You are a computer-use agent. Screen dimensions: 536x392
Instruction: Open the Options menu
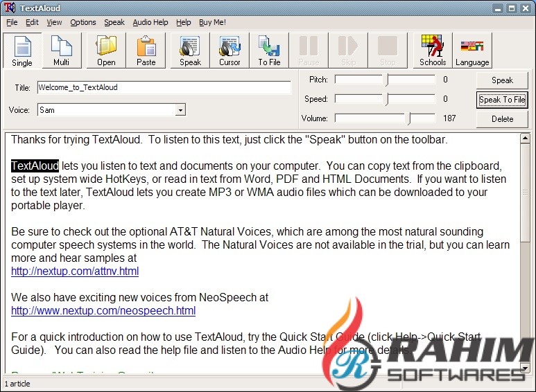tap(83, 23)
